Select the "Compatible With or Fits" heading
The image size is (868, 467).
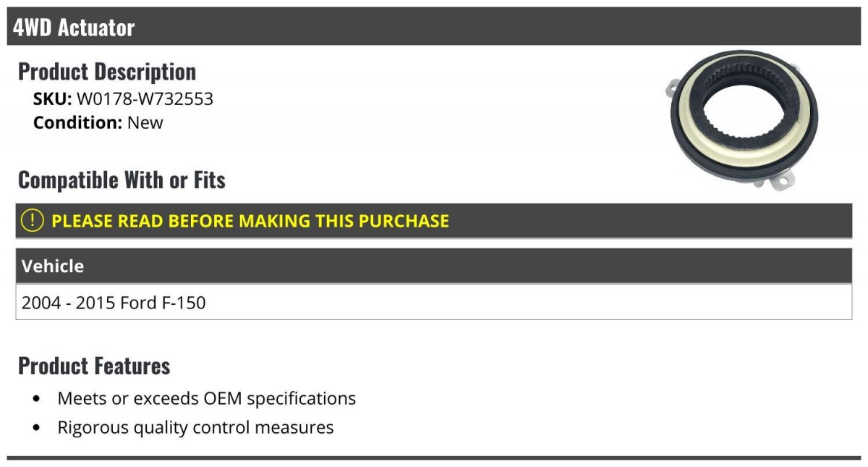(122, 180)
